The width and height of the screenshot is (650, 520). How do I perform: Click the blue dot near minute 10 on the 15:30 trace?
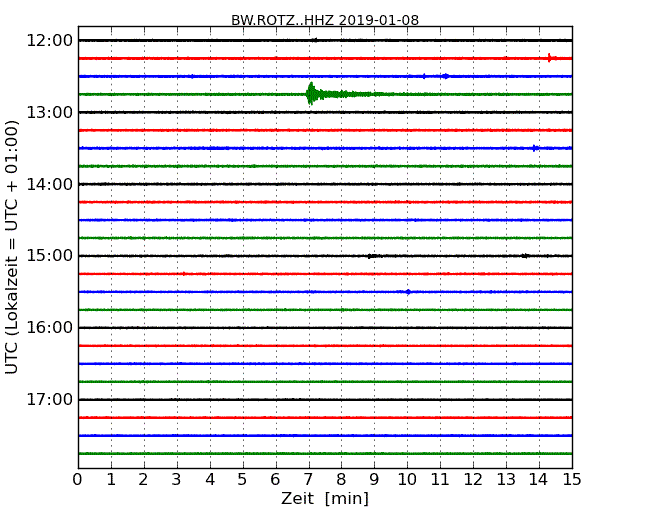click(408, 292)
